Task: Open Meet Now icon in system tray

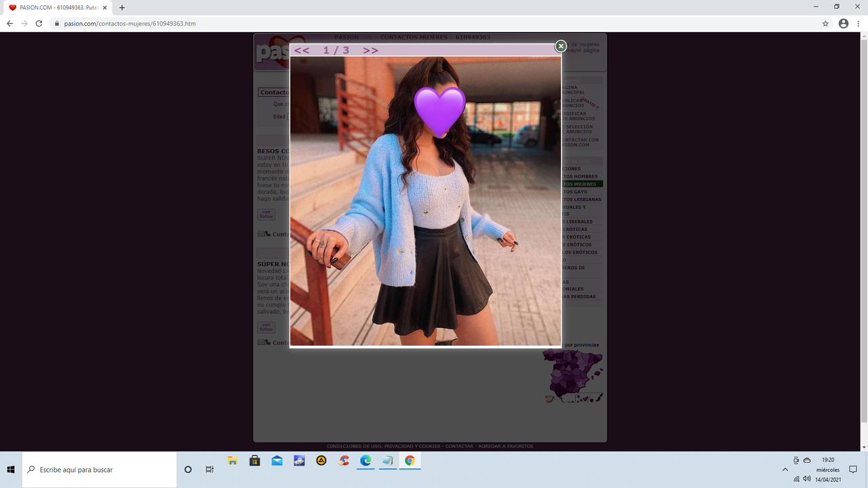Action: tap(796, 460)
